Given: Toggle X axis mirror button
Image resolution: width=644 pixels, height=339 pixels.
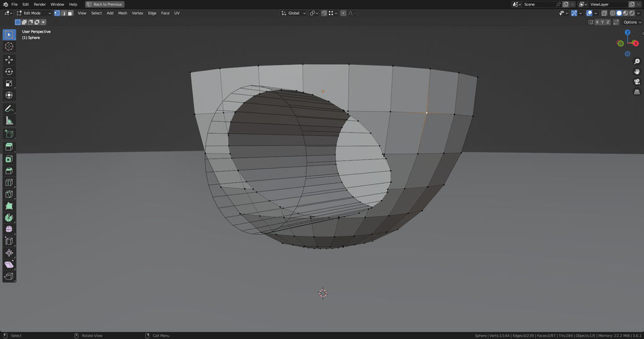Looking at the screenshot, I should click(x=598, y=22).
